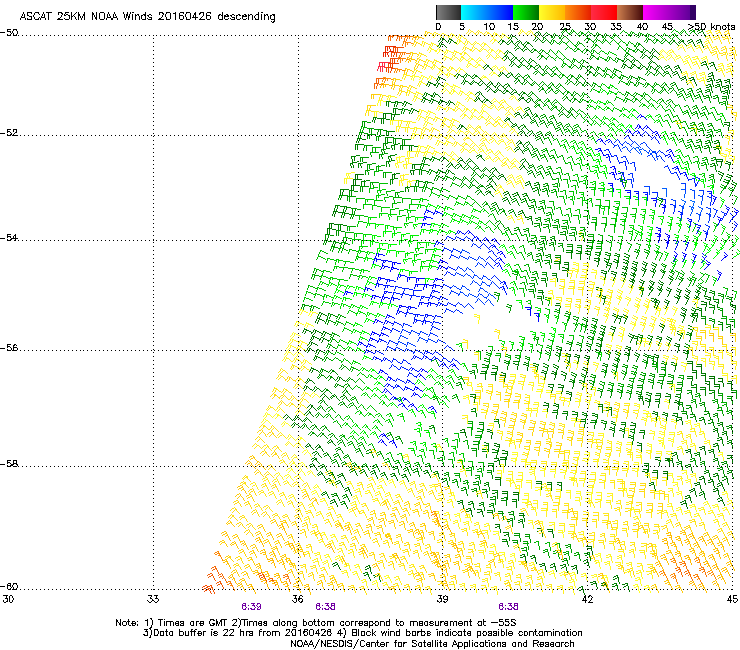
Task: Click the longitude axis label '33'
Action: click(x=153, y=599)
